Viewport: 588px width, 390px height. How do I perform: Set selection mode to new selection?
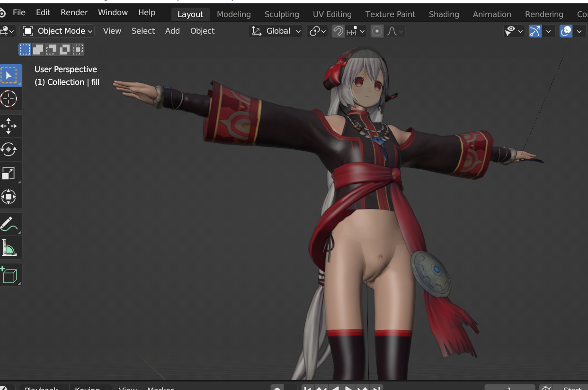coord(25,49)
